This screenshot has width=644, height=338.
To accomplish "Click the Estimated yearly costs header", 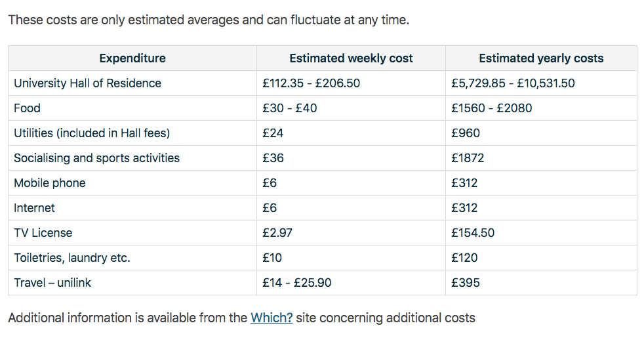I will [541, 58].
